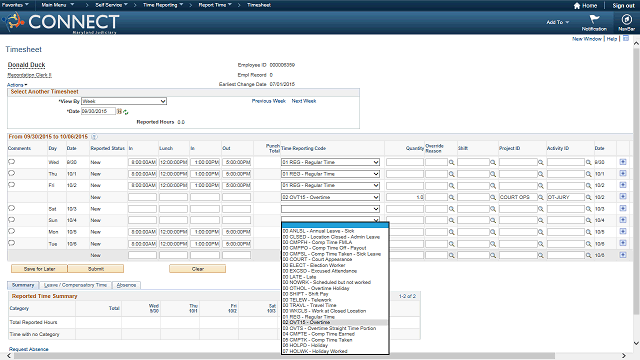The image size is (640, 360).
Task: Open Time Reporting Code dropdown for Thu 10/1
Action: tap(330, 174)
